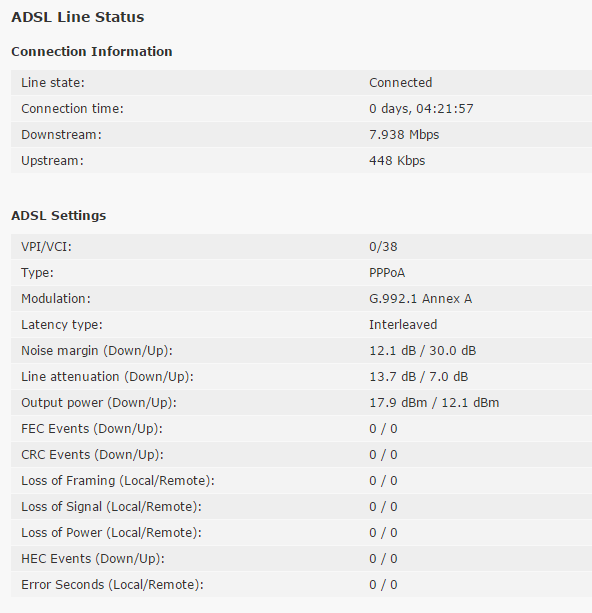Click the Loss of Signal row label
This screenshot has height=613, width=592.
point(111,507)
